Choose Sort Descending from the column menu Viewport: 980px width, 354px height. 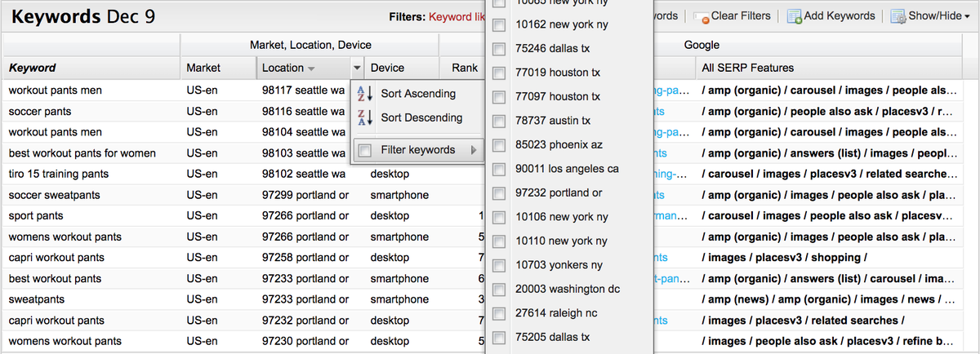pos(421,118)
